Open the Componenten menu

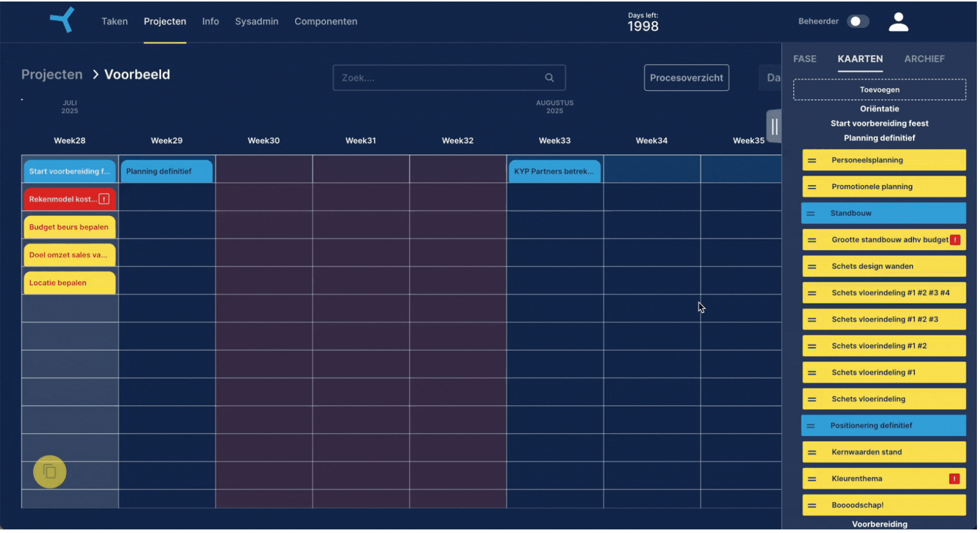tap(326, 21)
